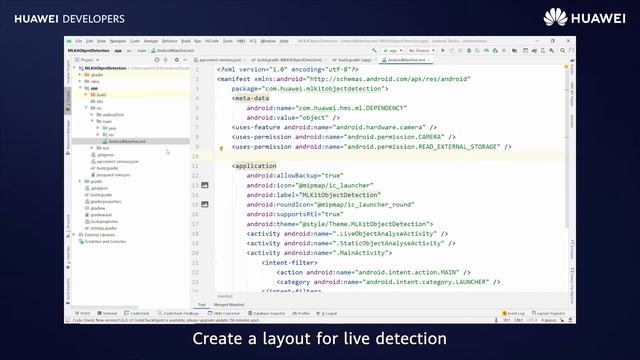Select the Text bottom editor tab

coord(202,305)
